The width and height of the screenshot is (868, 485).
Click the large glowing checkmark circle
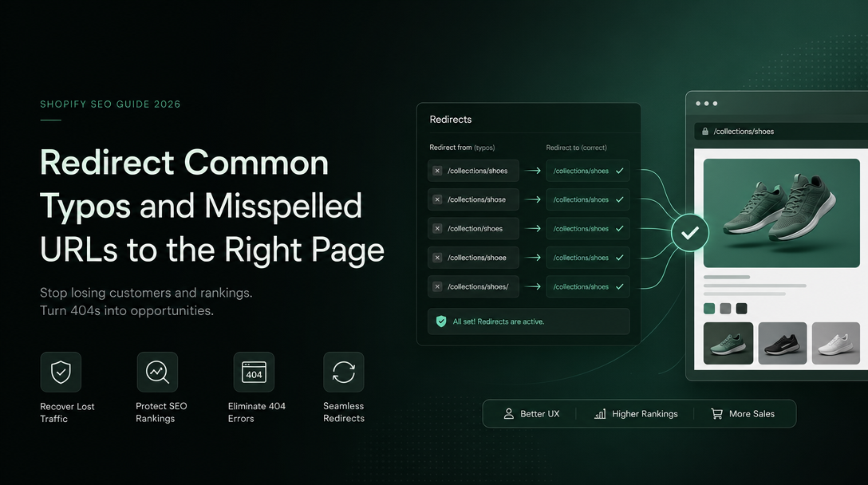[x=690, y=233]
